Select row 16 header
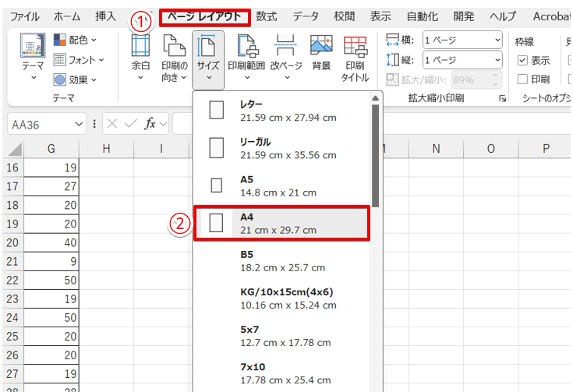This screenshot has height=392, width=573. point(12,168)
